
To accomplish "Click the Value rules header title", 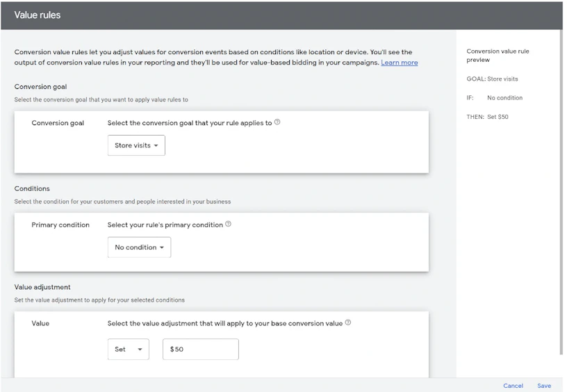I will 38,15.
